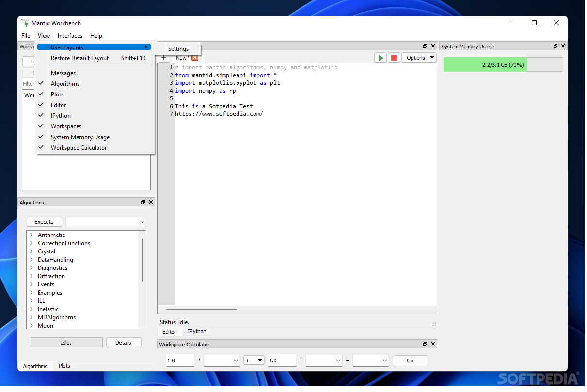Close the Workspace Calculator panel
Image resolution: width=587 pixels, height=392 pixels.
[433, 344]
